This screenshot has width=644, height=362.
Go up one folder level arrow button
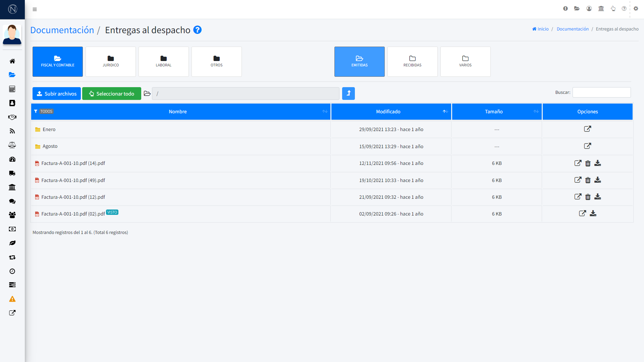[x=348, y=94]
